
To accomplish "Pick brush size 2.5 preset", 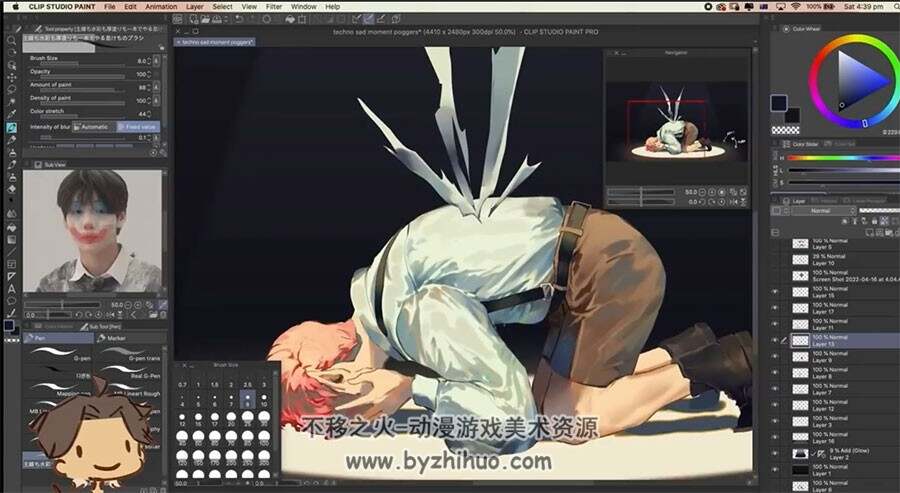I will [247, 381].
